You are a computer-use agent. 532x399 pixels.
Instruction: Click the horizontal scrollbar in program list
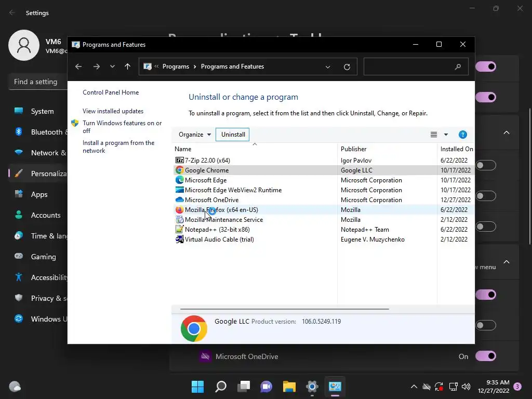[284, 309]
